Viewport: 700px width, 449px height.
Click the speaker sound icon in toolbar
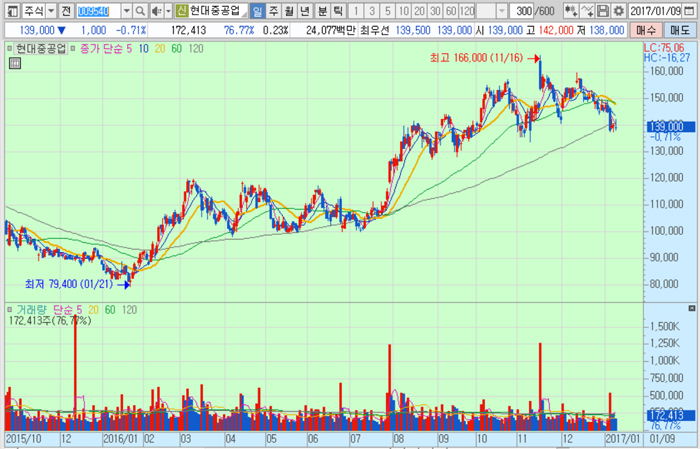point(155,10)
